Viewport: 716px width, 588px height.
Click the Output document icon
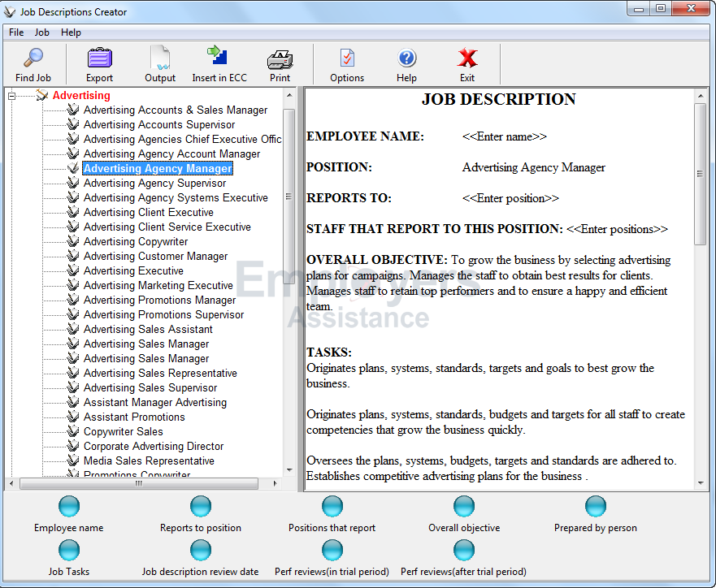[160, 59]
